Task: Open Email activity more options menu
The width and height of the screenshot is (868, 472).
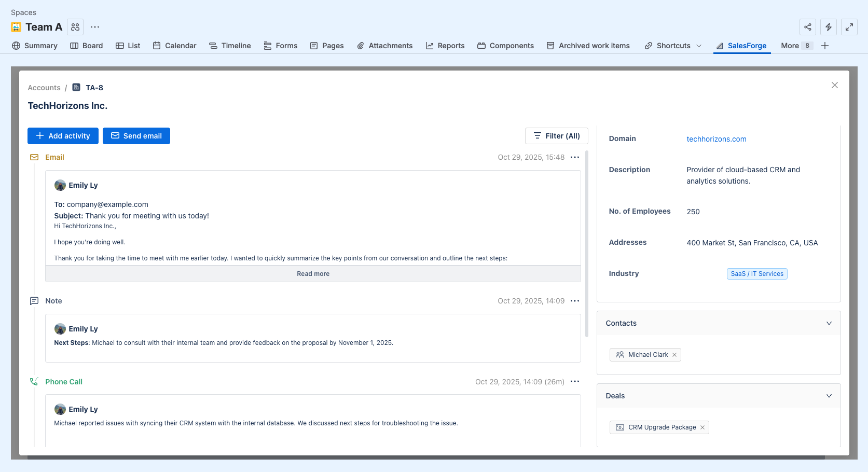Action: pos(575,157)
